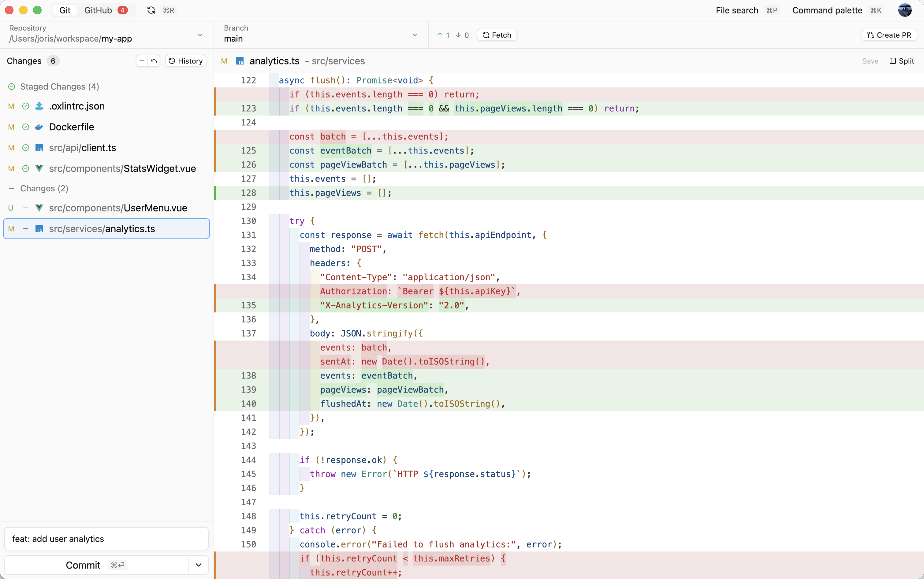Image resolution: width=924 pixels, height=579 pixels.
Task: Click the undo icon to discard changes
Action: tap(154, 61)
